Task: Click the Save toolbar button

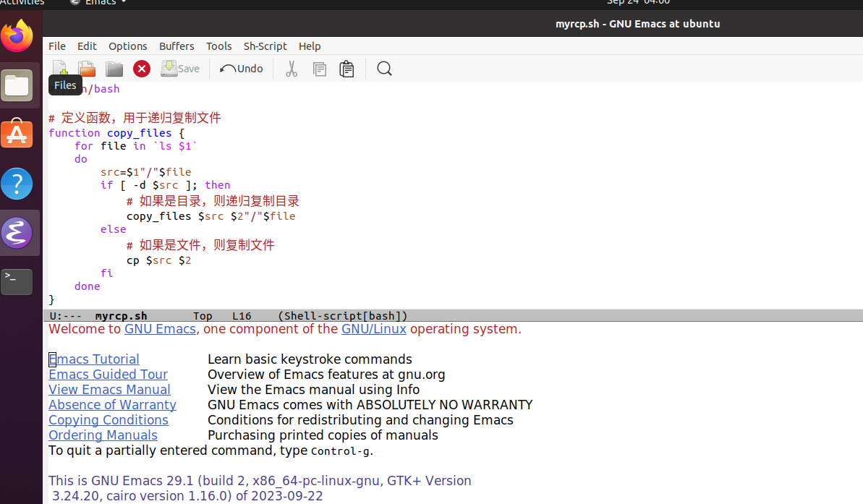Action: [180, 69]
